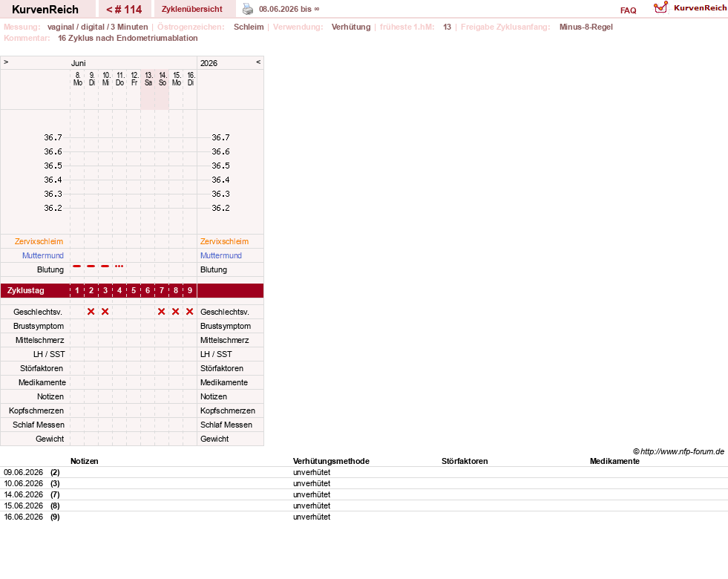The width and height of the screenshot is (728, 579).
Task: Click left Geschlechtsv. row label
Action: [38, 312]
